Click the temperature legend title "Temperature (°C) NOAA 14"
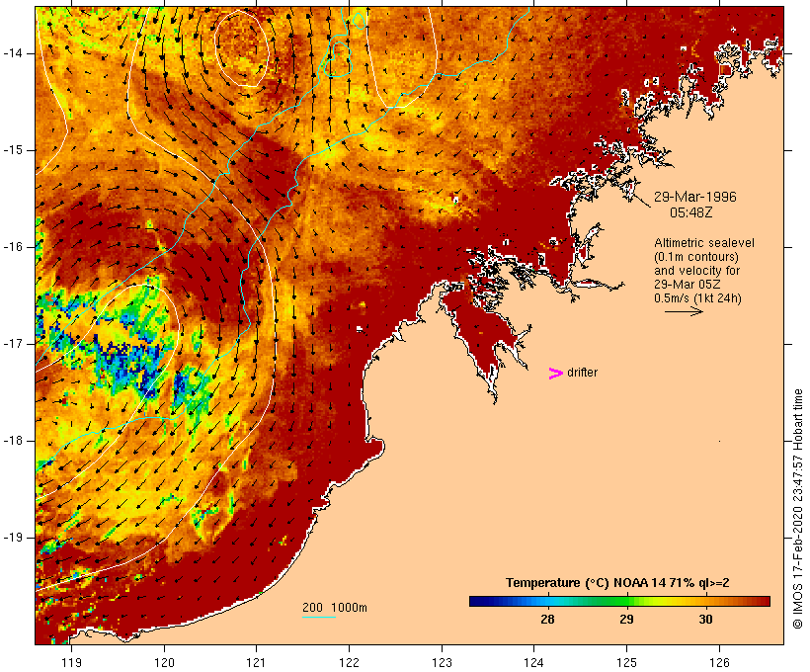 (586, 583)
